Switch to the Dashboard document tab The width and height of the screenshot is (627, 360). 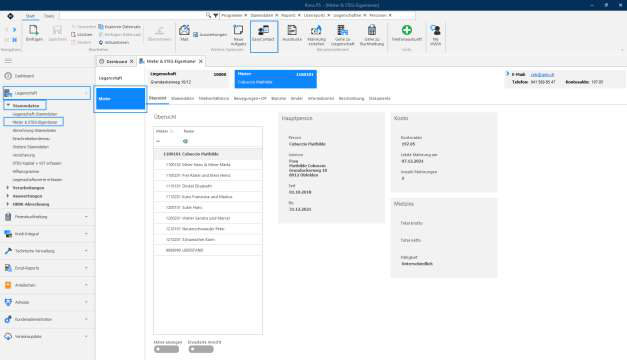point(117,62)
